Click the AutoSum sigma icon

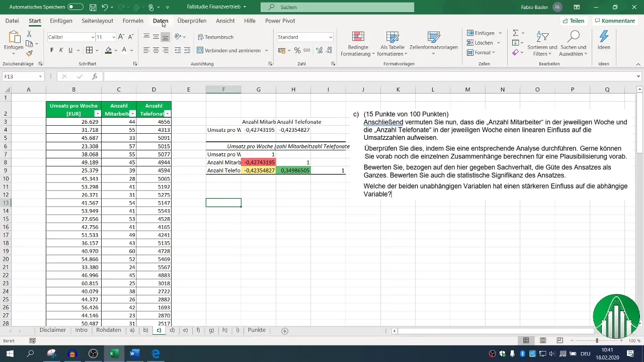click(515, 33)
